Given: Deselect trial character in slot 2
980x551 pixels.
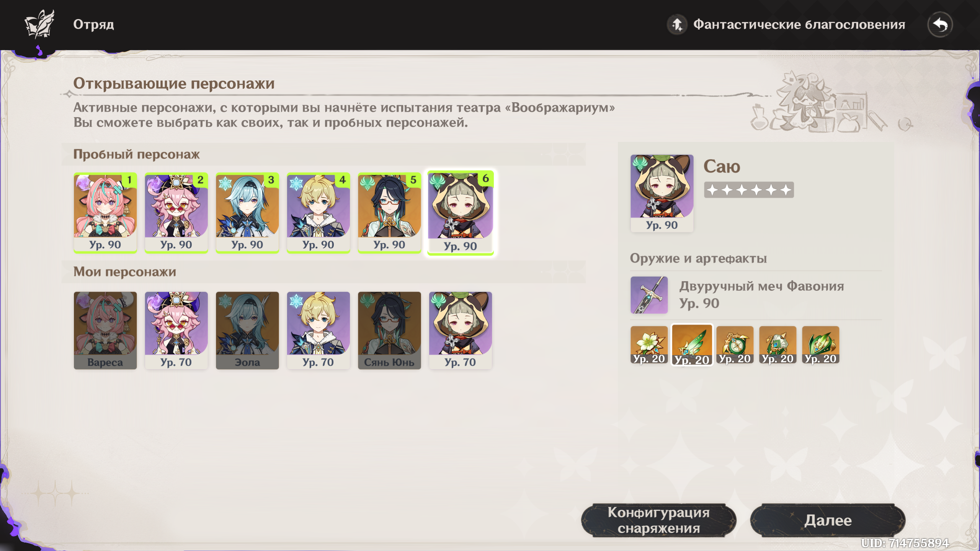Looking at the screenshot, I should click(x=176, y=213).
